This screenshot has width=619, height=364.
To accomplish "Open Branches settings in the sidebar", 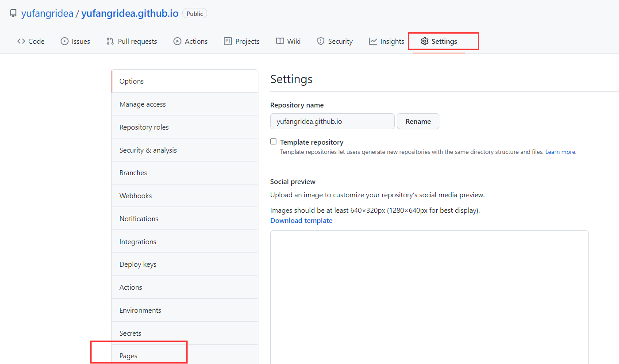I will [x=185, y=173].
